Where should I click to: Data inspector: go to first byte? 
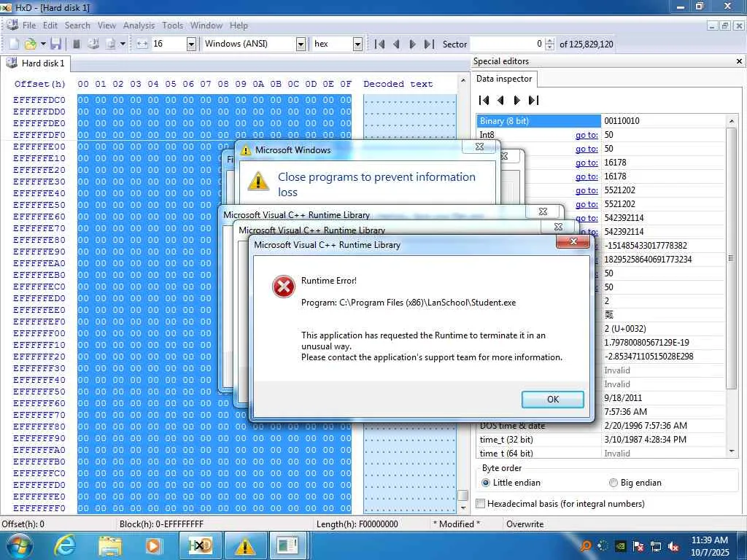tap(484, 100)
